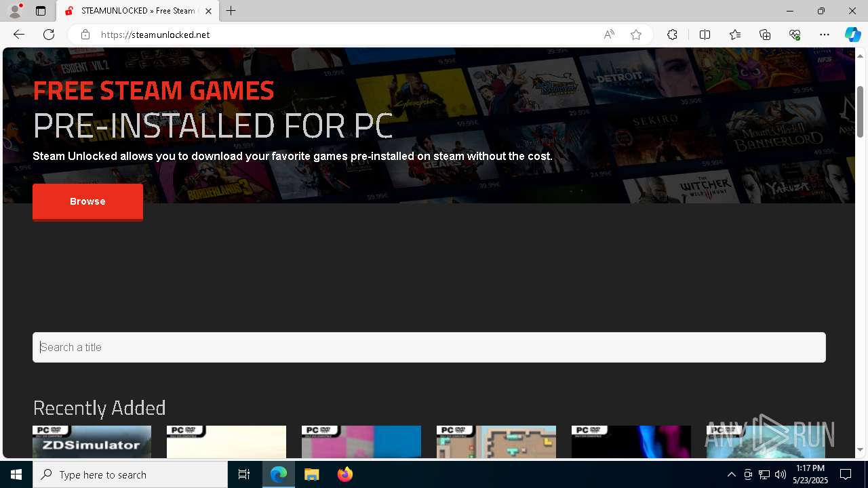Image resolution: width=868 pixels, height=488 pixels.
Task: Click the page vertical scrollbar thumb
Action: pyautogui.click(x=860, y=112)
